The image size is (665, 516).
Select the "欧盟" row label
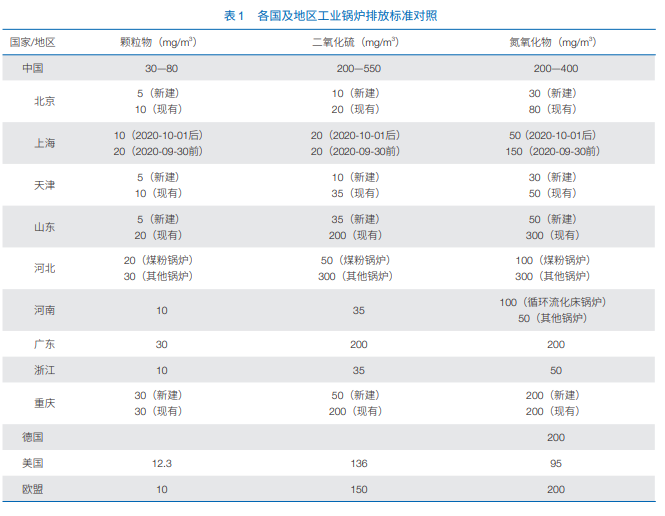(32, 490)
